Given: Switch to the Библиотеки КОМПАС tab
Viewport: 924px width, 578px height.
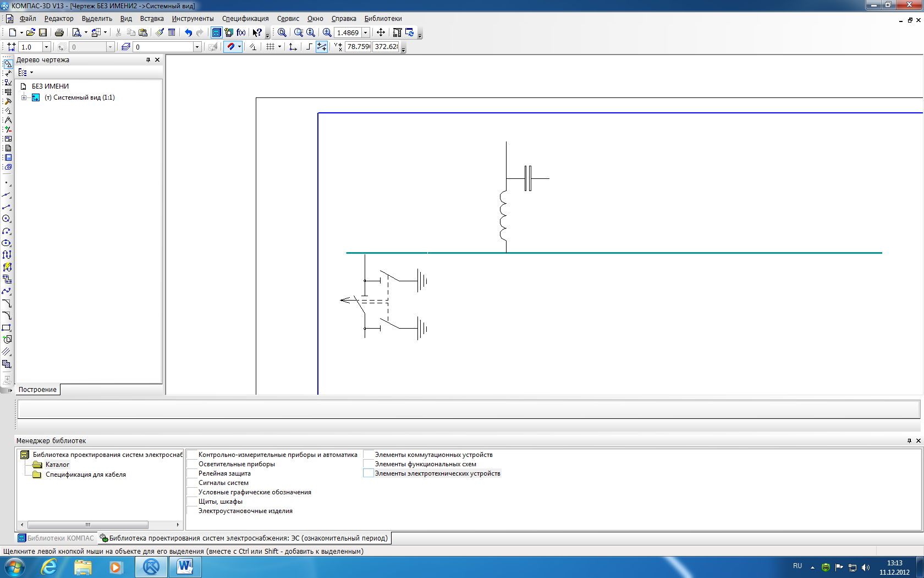Looking at the screenshot, I should (56, 538).
